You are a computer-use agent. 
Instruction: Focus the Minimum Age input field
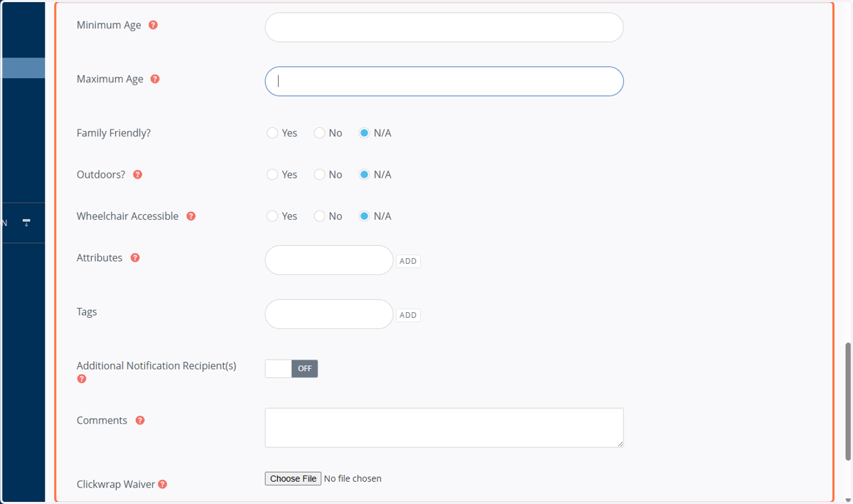coord(444,27)
